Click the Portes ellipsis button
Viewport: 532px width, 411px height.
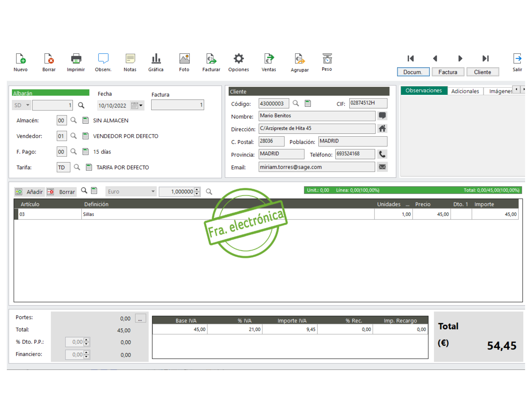pyautogui.click(x=140, y=318)
